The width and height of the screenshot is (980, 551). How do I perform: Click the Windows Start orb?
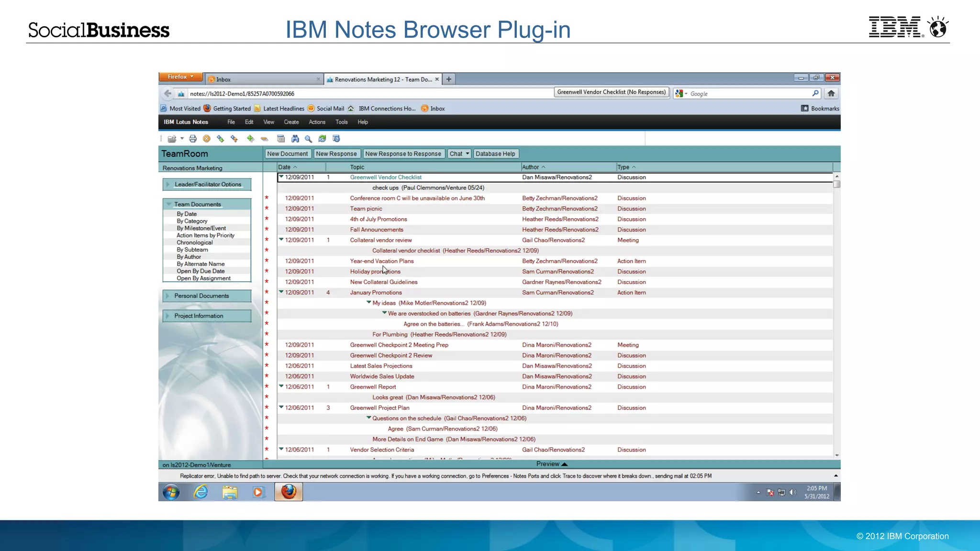tap(171, 492)
